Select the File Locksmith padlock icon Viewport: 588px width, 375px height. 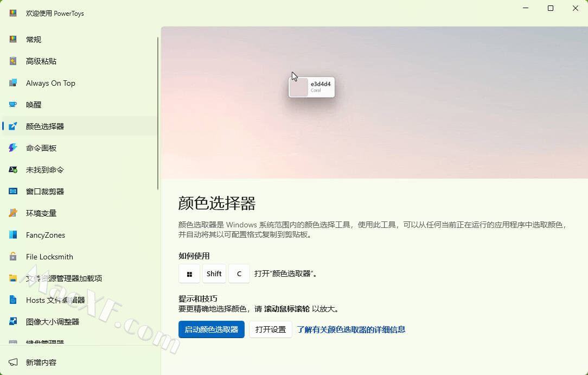13,257
